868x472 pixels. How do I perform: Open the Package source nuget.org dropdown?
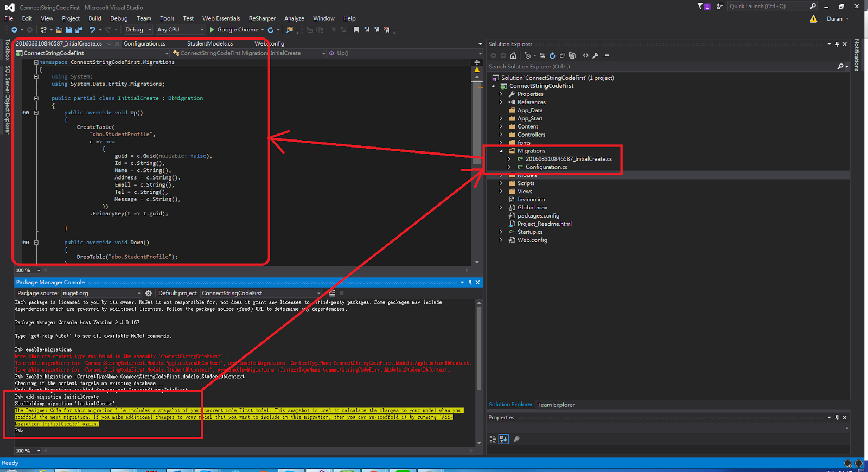tap(101, 293)
